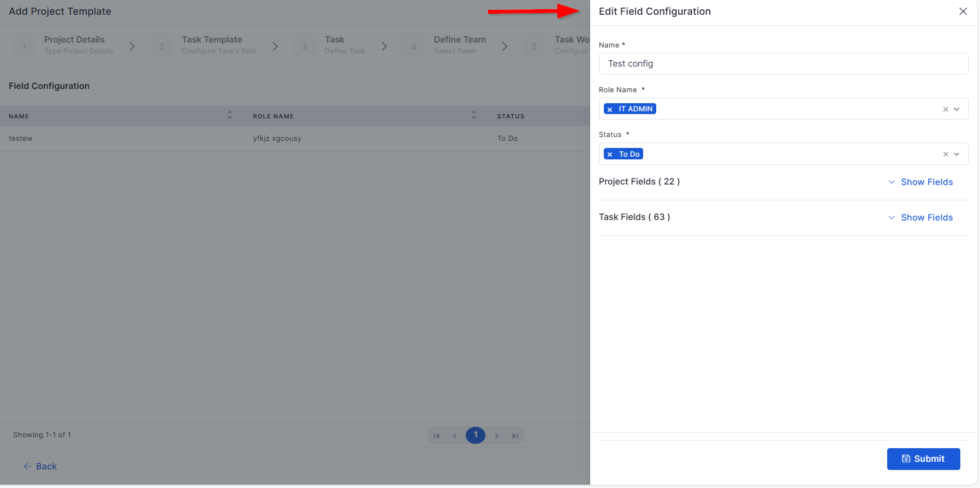Go back using the Back link

click(x=40, y=466)
